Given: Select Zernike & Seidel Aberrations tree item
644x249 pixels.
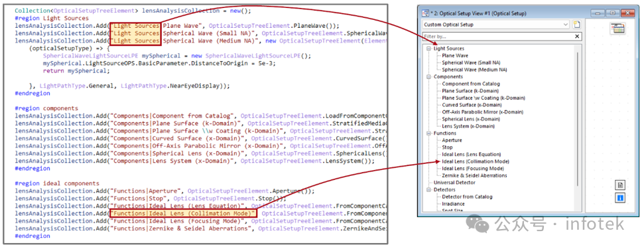Looking at the screenshot, I should pyautogui.click(x=474, y=175).
